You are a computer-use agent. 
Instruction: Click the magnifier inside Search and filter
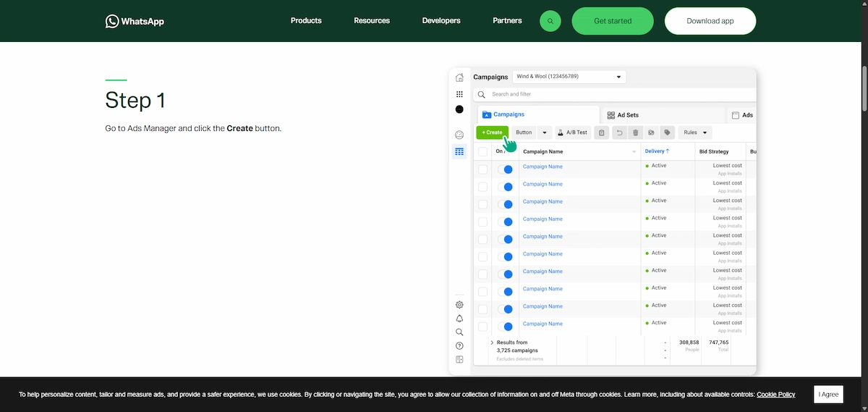coord(482,94)
